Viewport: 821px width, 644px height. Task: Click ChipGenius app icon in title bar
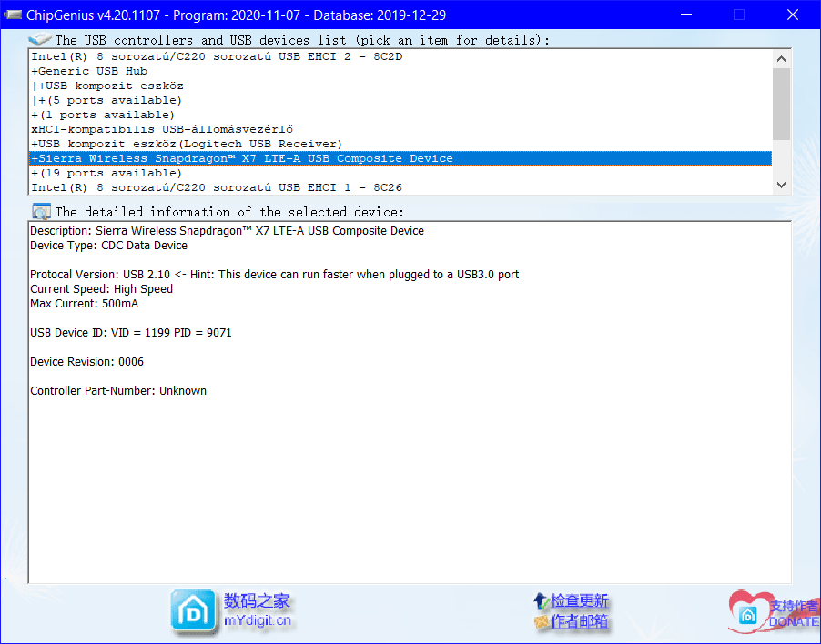[13, 15]
